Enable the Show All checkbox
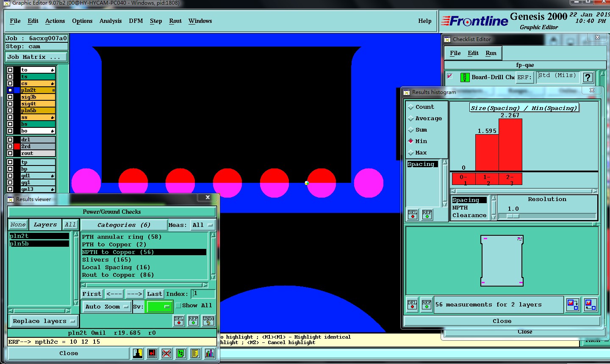The height and width of the screenshot is (364, 610). point(178,305)
